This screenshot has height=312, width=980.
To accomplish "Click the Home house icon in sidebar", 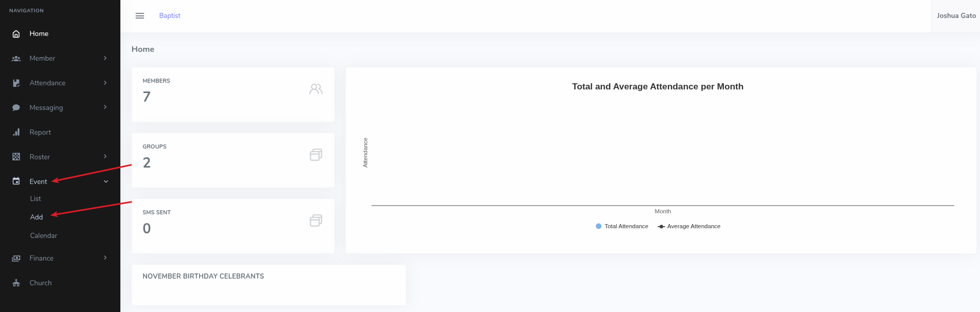I will (x=16, y=34).
